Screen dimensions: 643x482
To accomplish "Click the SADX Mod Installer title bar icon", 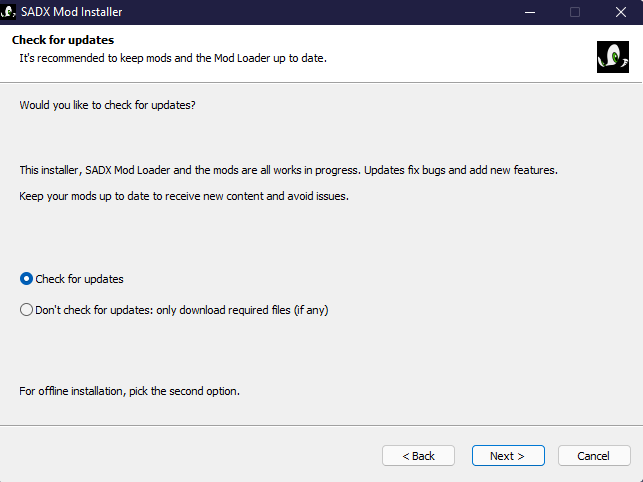I will coord(9,12).
